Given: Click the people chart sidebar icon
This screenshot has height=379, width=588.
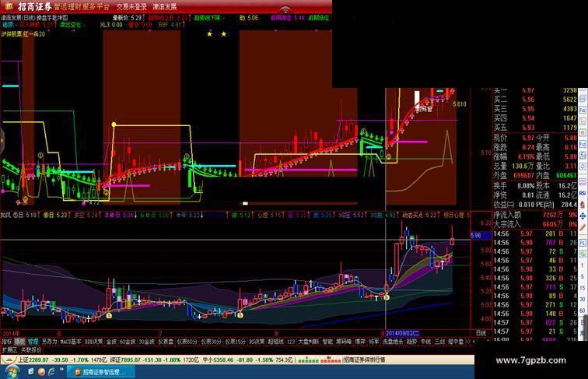Looking at the screenshot, I should (x=582, y=156).
